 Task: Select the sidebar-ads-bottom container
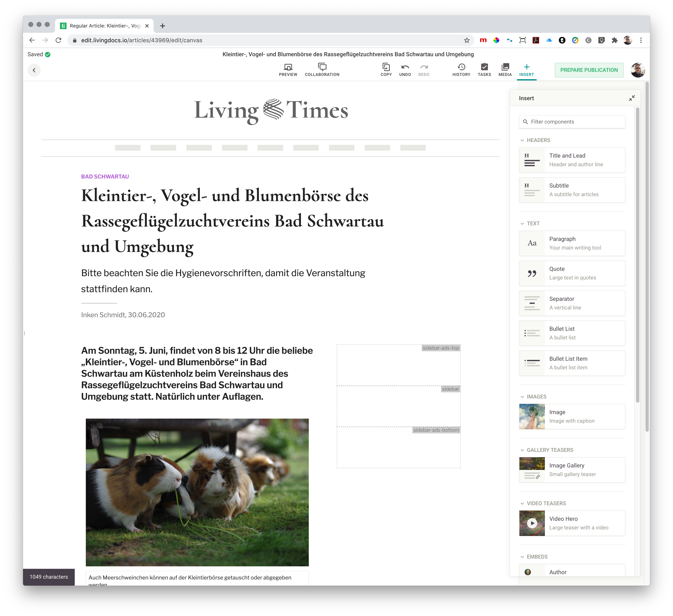click(x=398, y=447)
